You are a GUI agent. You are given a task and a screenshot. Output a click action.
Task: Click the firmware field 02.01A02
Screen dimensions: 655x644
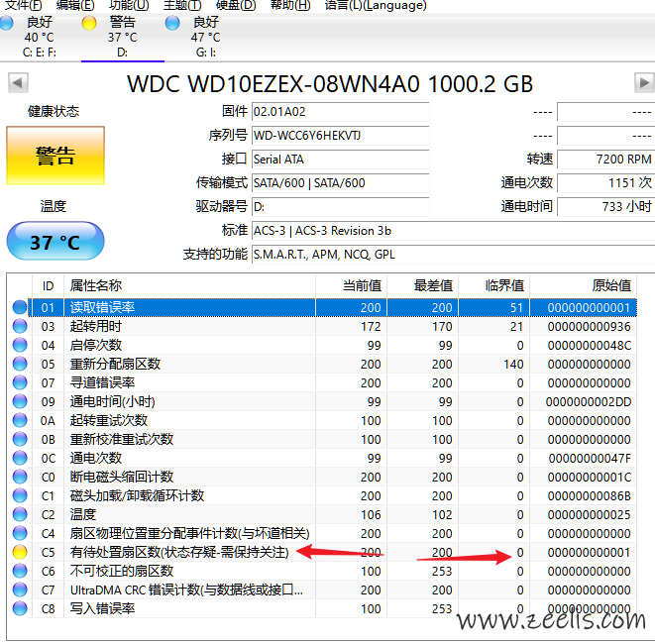point(341,112)
